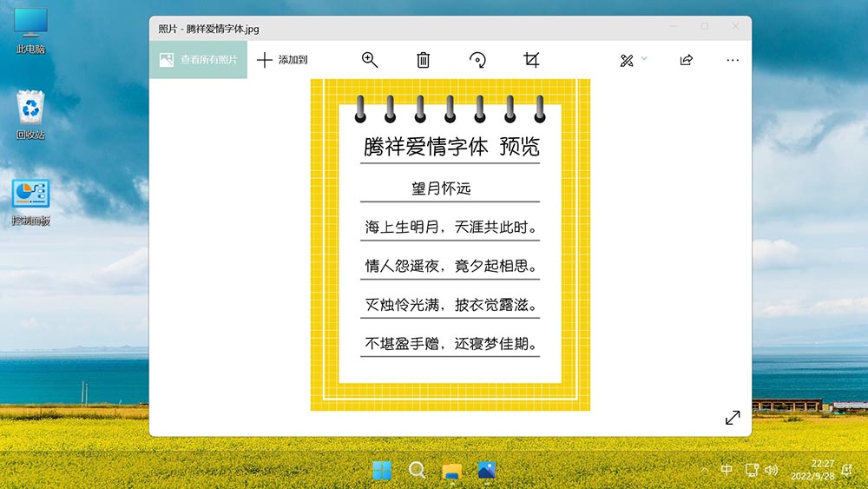The image size is (868, 489).
Task: Open File Explorer from the taskbar
Action: (x=452, y=471)
